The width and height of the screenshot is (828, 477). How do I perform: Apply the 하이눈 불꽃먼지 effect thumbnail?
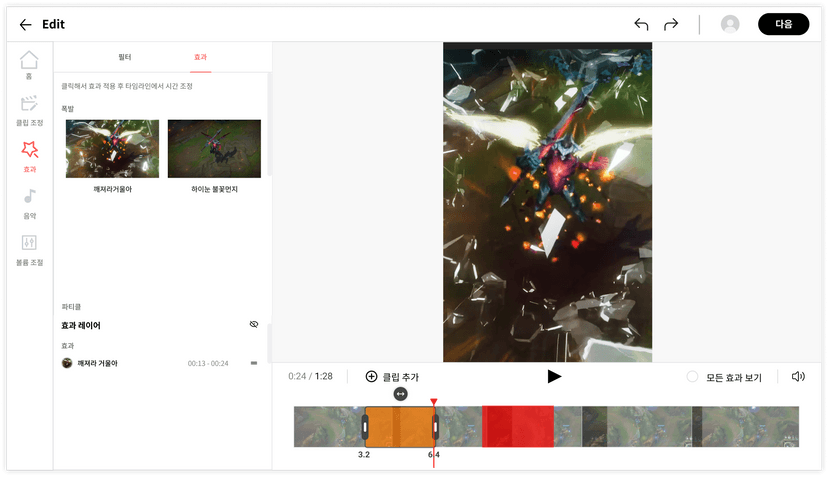214,148
